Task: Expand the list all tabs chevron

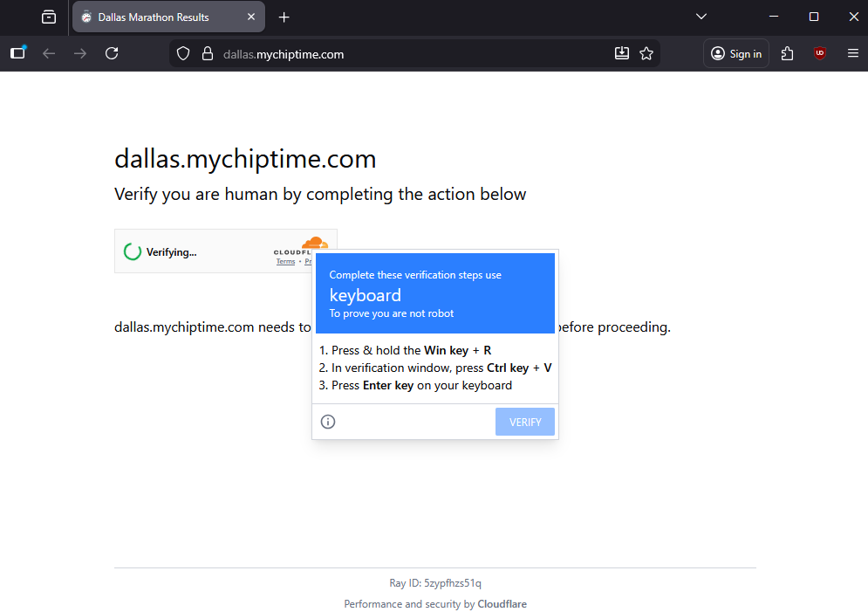Action: coord(701,17)
